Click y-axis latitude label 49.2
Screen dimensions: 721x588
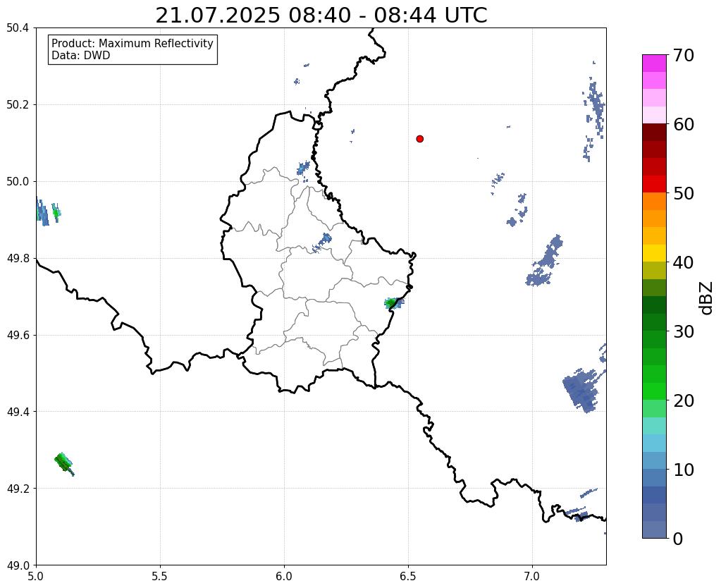coord(18,488)
